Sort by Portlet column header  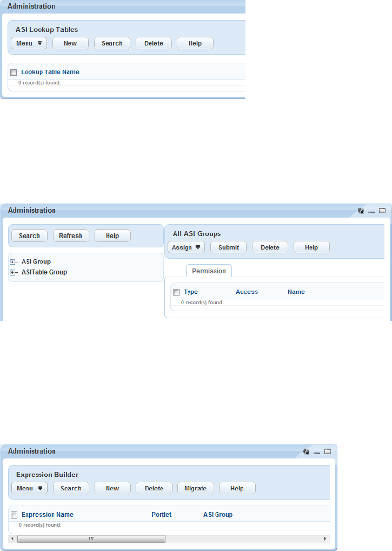click(x=162, y=514)
